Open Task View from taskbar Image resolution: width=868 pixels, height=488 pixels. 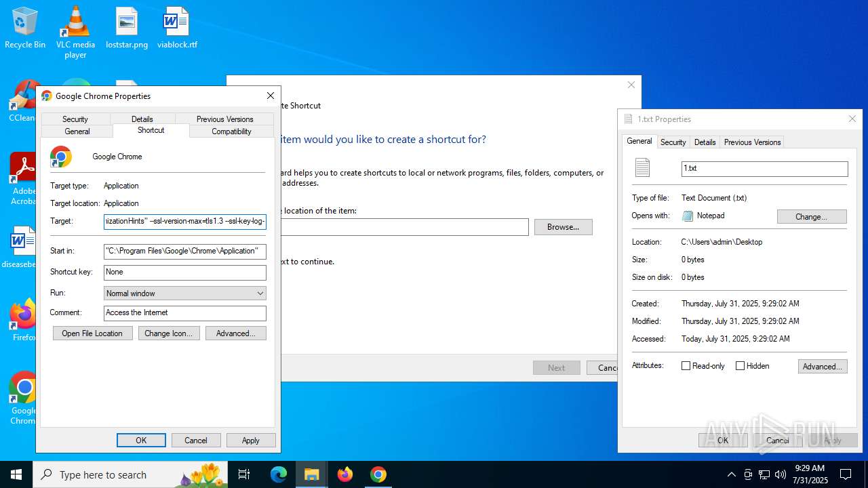coord(245,474)
